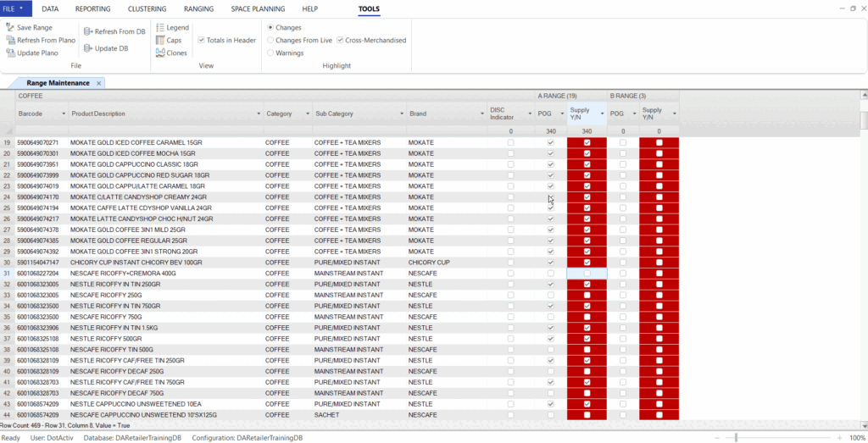Switch to the RANGING ribbon tab
The image size is (868, 443).
(198, 8)
